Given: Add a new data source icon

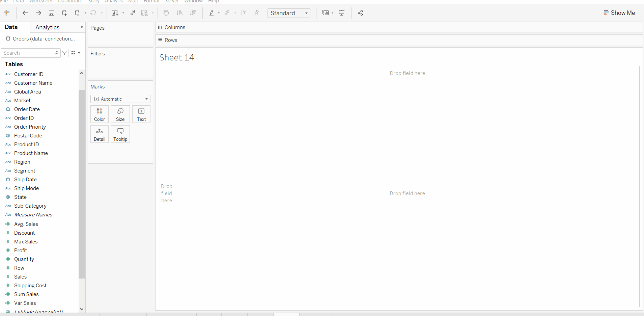Looking at the screenshot, I should coord(64,13).
